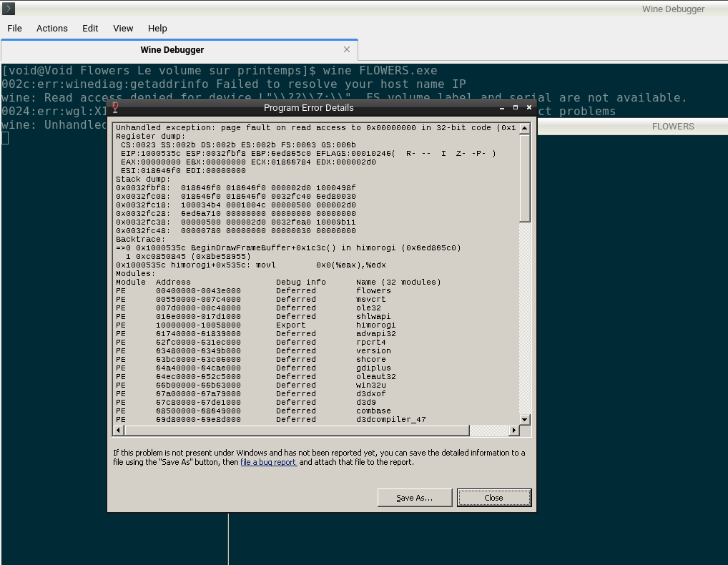This screenshot has height=565, width=728.
Task: Open the Edit menu
Action: point(90,28)
